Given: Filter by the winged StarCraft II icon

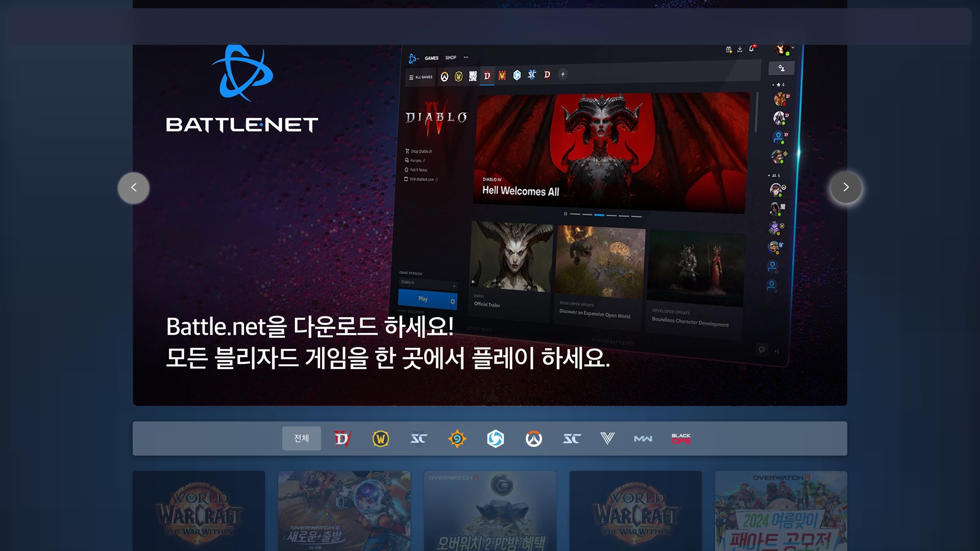Looking at the screenshot, I should (419, 438).
